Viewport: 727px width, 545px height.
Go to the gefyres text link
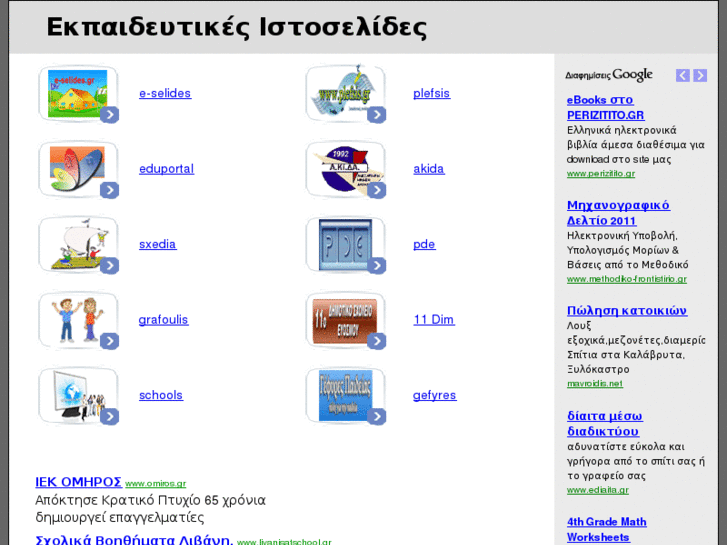[434, 396]
